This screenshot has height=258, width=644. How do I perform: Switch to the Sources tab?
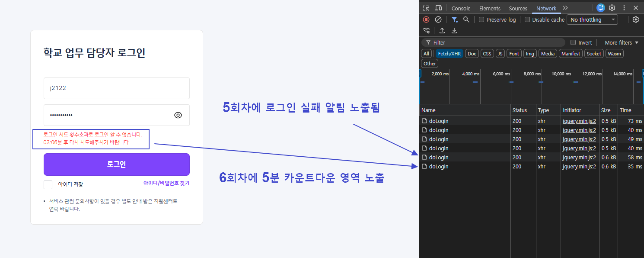click(x=518, y=8)
